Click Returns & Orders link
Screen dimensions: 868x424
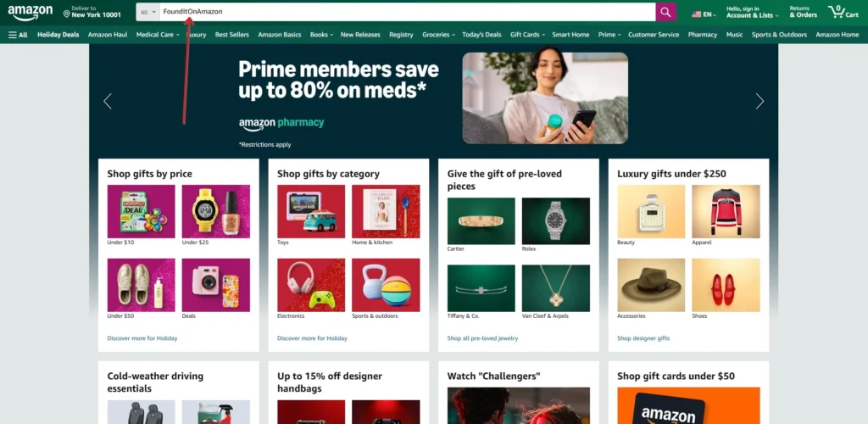click(804, 12)
